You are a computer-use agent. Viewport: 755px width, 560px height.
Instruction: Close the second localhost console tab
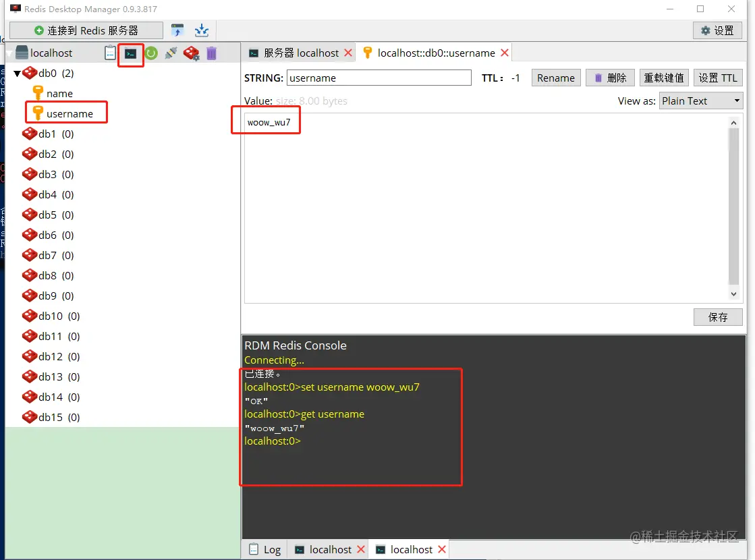441,549
